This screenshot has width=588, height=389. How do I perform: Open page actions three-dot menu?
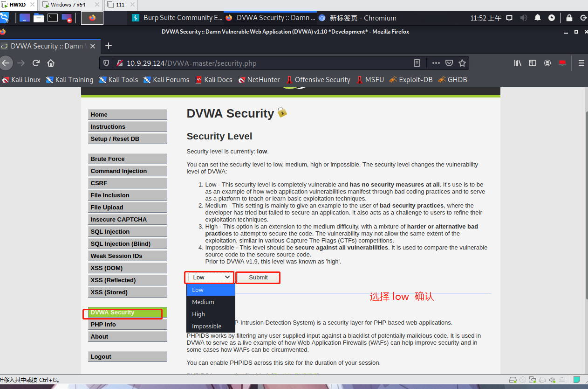(x=436, y=63)
